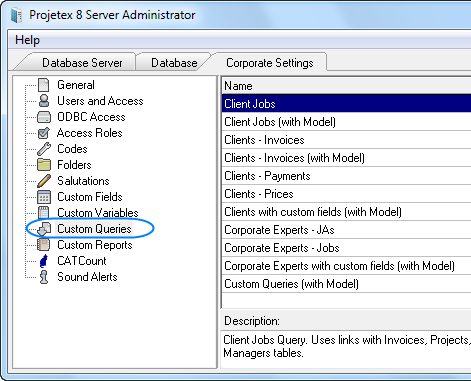Select Corporate Experts - JAs query
The height and width of the screenshot is (381, 471).
346,230
